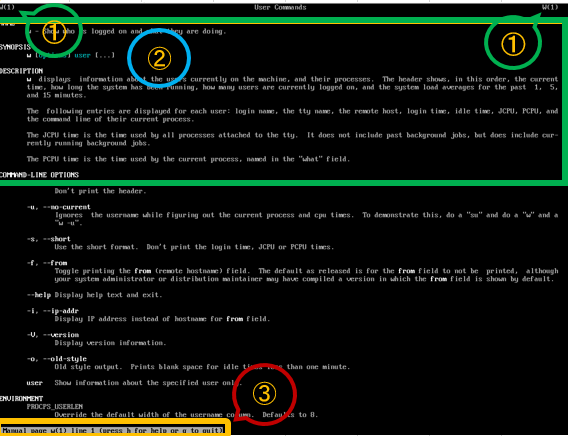Click the ENVIRONMENT section heading

tap(21, 398)
